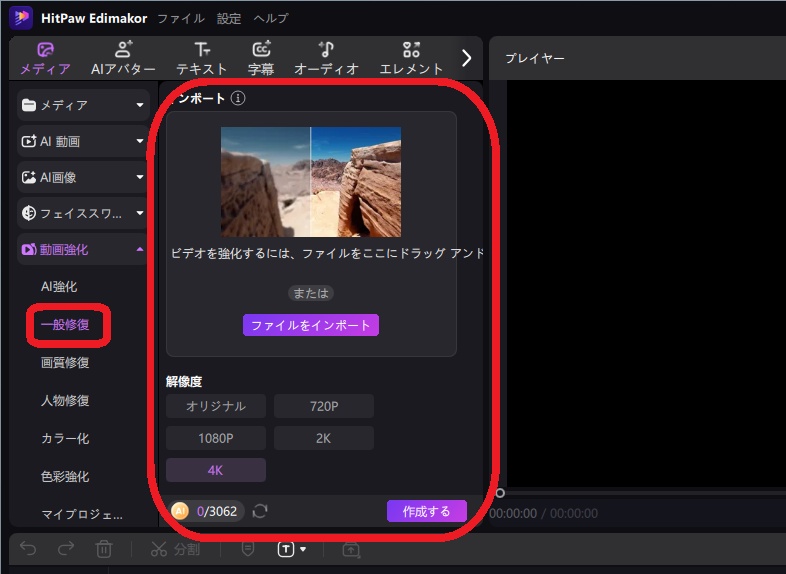
Task: Open the ファイル menu
Action: (181, 19)
